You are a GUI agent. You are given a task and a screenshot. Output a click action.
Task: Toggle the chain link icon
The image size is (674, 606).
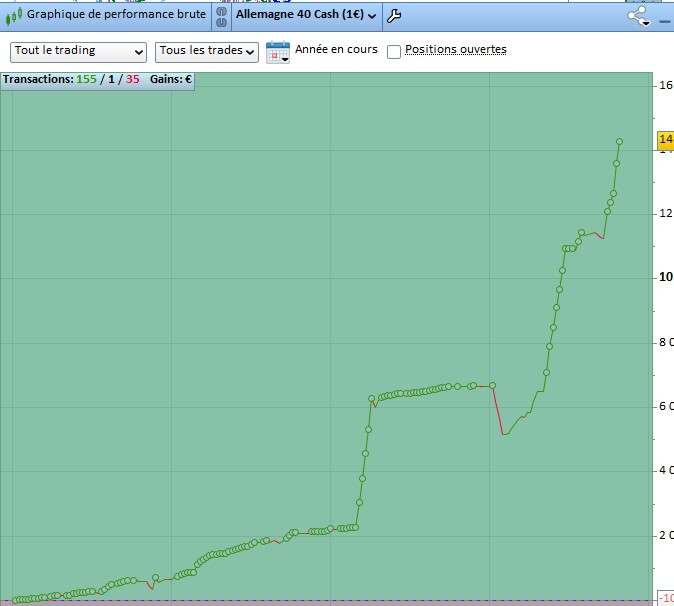221,17
